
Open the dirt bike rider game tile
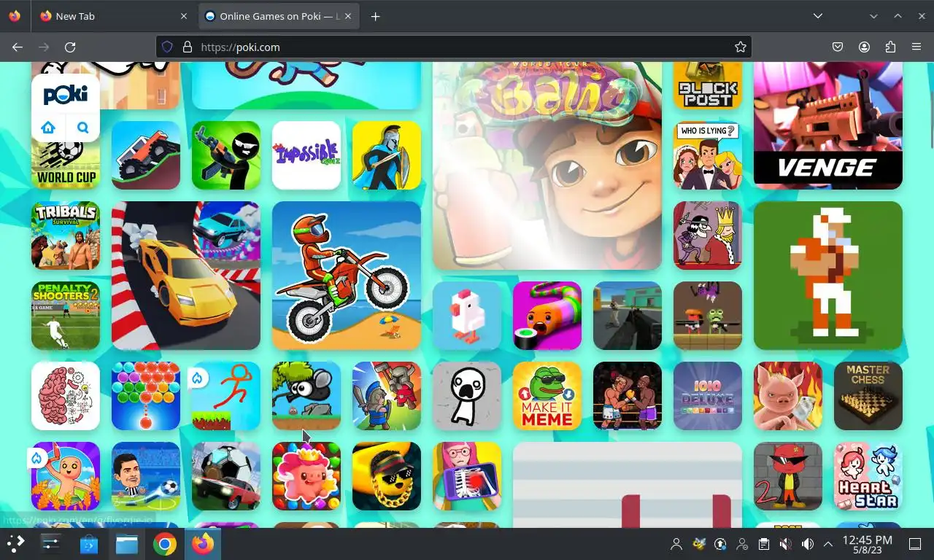point(347,276)
